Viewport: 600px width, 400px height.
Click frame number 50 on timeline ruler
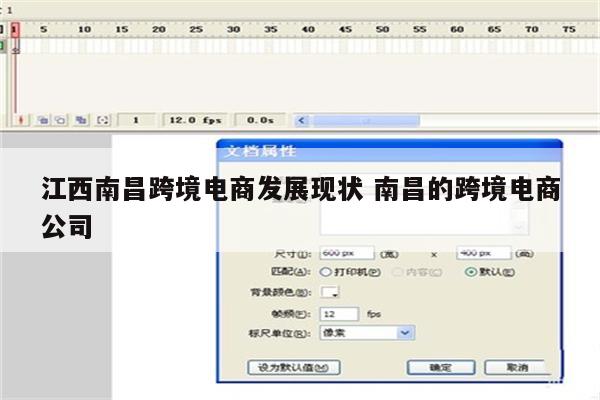click(382, 29)
